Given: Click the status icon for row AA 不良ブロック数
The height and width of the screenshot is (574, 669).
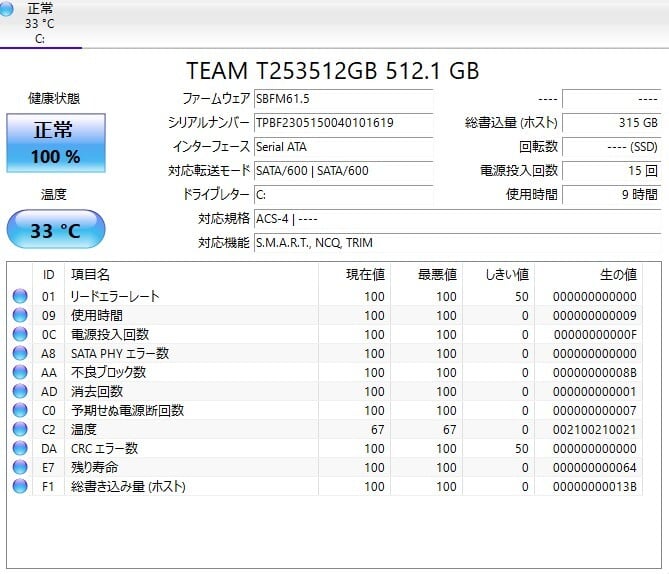Looking at the screenshot, I should point(20,372).
